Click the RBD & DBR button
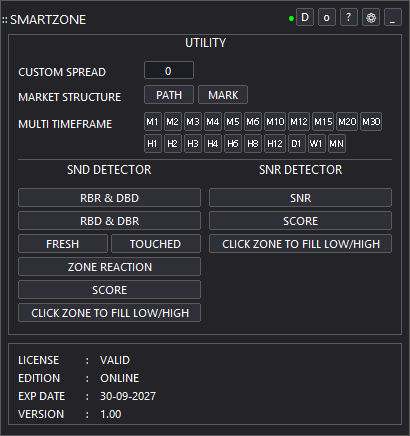The height and width of the screenshot is (436, 410). (109, 221)
